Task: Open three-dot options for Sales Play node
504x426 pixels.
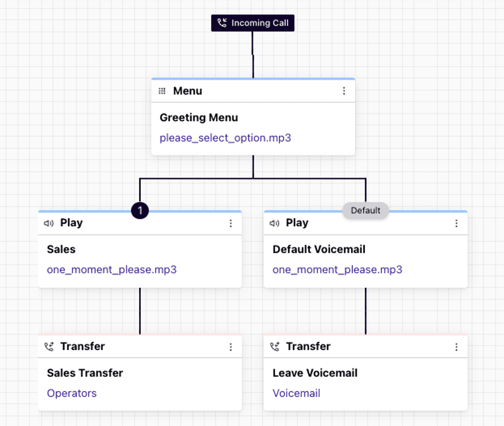Action: [x=231, y=223]
